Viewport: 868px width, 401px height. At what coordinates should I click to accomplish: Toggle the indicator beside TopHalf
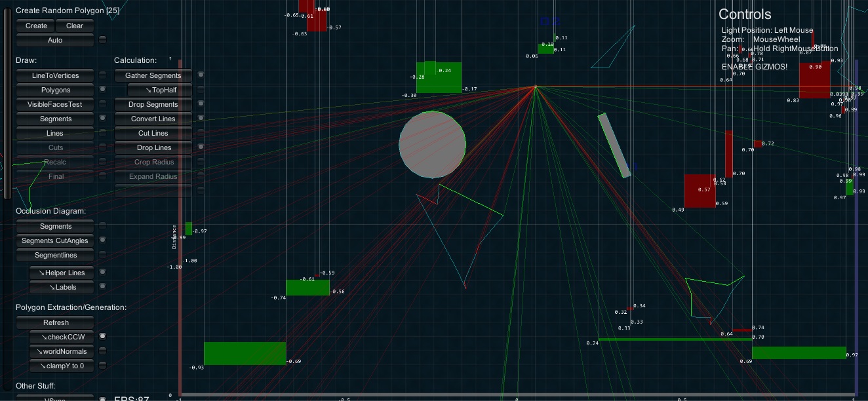pyautogui.click(x=201, y=90)
